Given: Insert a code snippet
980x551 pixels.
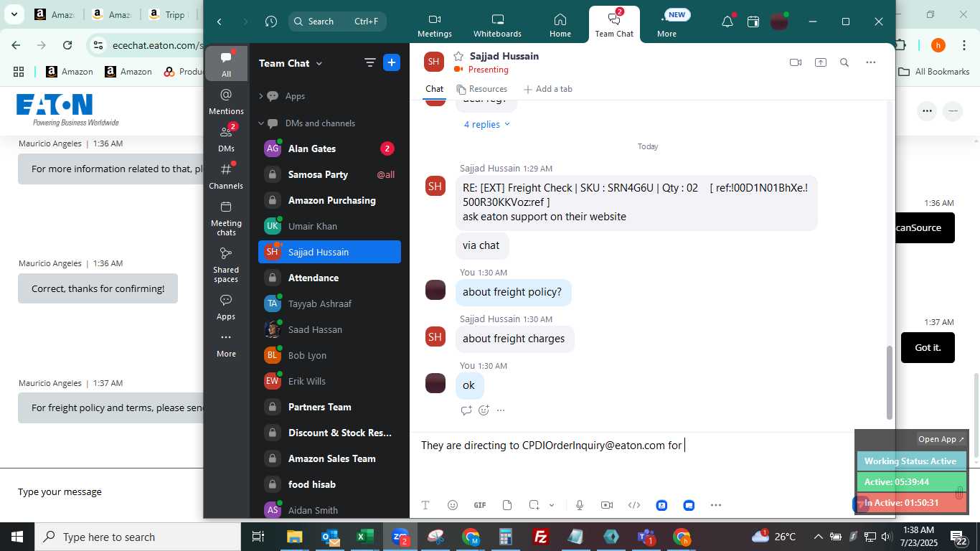Looking at the screenshot, I should 634,505.
